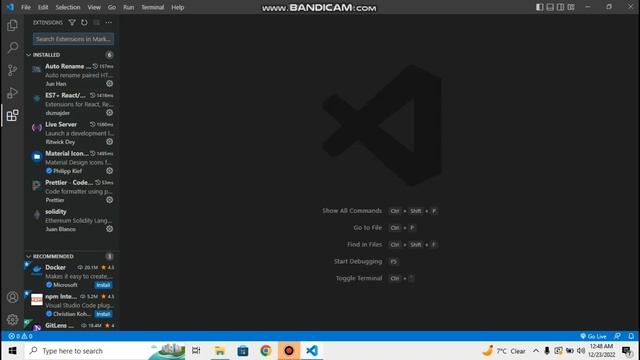640x360 pixels.
Task: Open the Search view in activity bar
Action: (x=12, y=48)
